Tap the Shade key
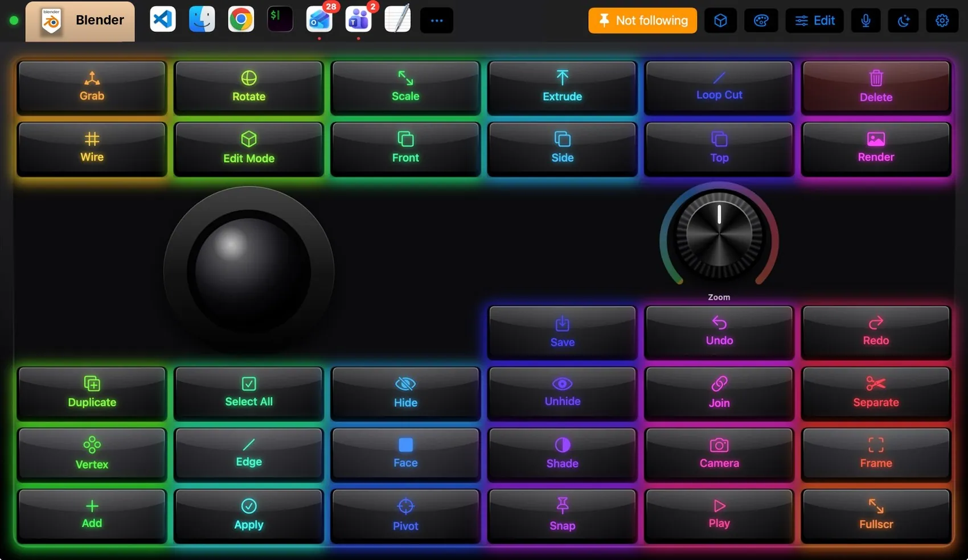The image size is (968, 560). point(562,454)
